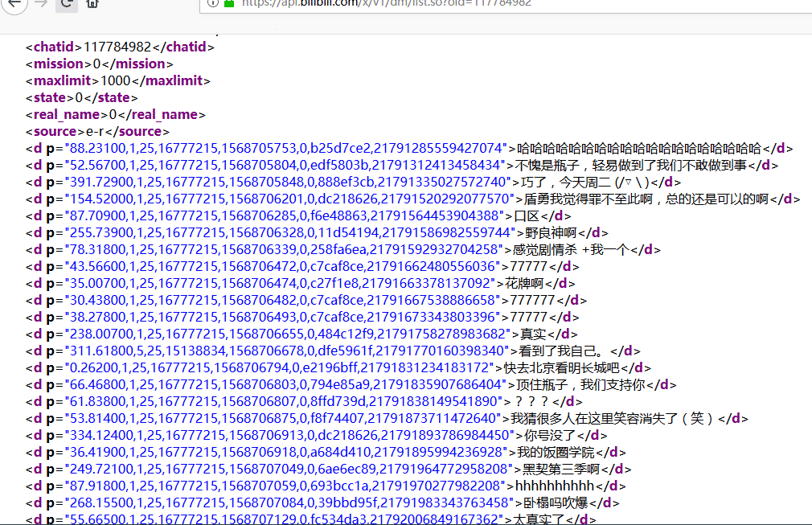Viewport: 812px width, 525px height.
Task: Show site information via the circled i icon
Action: click(x=212, y=3)
